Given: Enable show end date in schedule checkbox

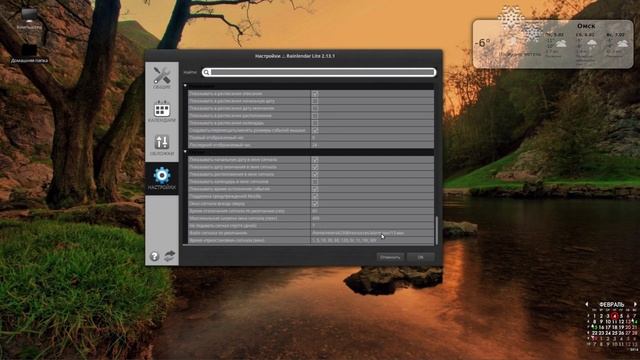Looking at the screenshot, I should click(315, 108).
